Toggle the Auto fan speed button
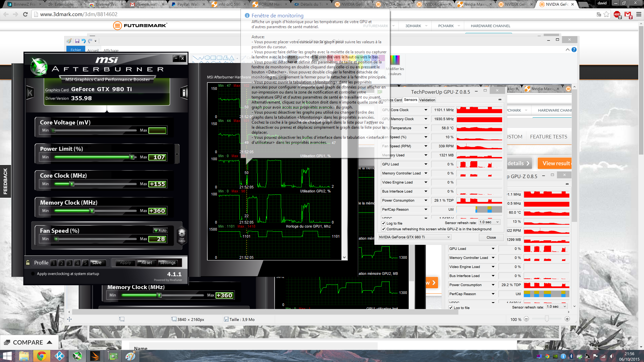The height and width of the screenshot is (362, 644). [160, 230]
